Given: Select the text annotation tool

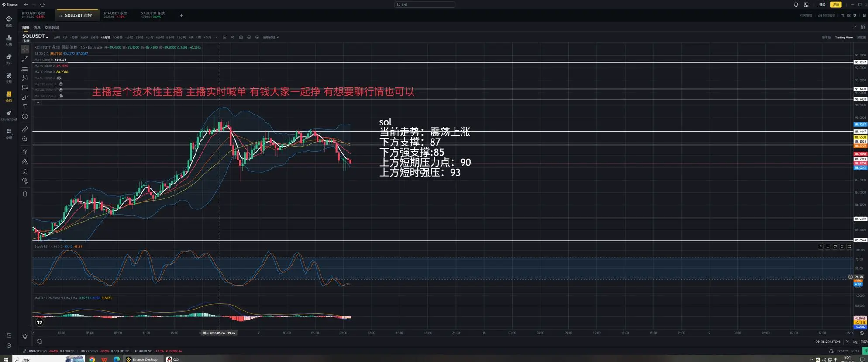Looking at the screenshot, I should click(25, 107).
